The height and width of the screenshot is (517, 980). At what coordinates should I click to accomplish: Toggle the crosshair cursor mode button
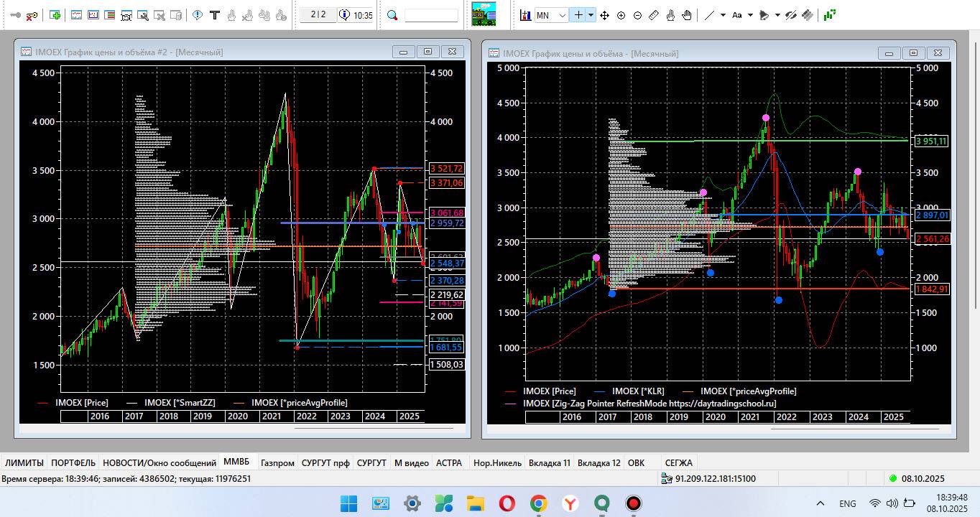(x=578, y=15)
